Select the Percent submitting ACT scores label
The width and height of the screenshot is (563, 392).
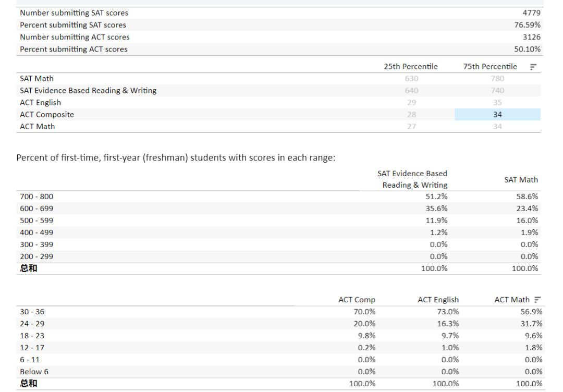click(74, 49)
